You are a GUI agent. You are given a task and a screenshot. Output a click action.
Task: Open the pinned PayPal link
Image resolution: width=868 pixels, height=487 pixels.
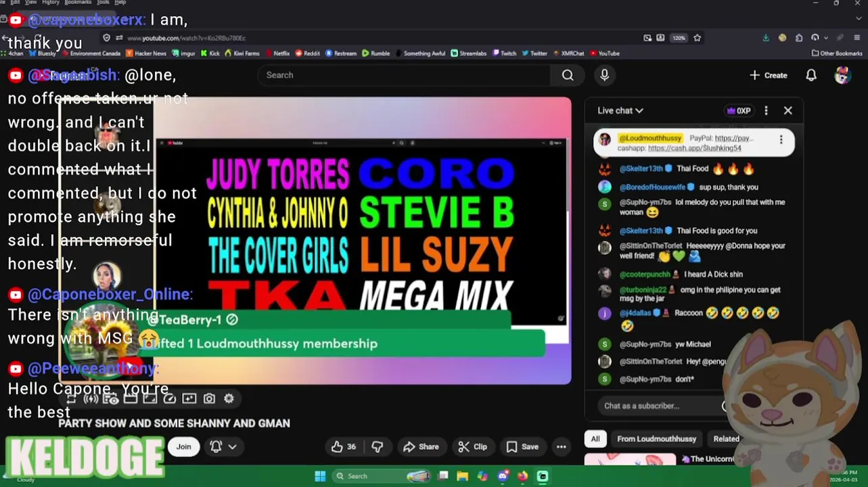pyautogui.click(x=734, y=138)
